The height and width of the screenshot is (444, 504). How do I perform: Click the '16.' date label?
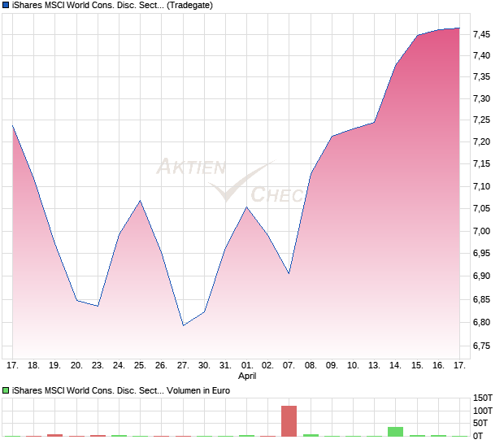(438, 365)
